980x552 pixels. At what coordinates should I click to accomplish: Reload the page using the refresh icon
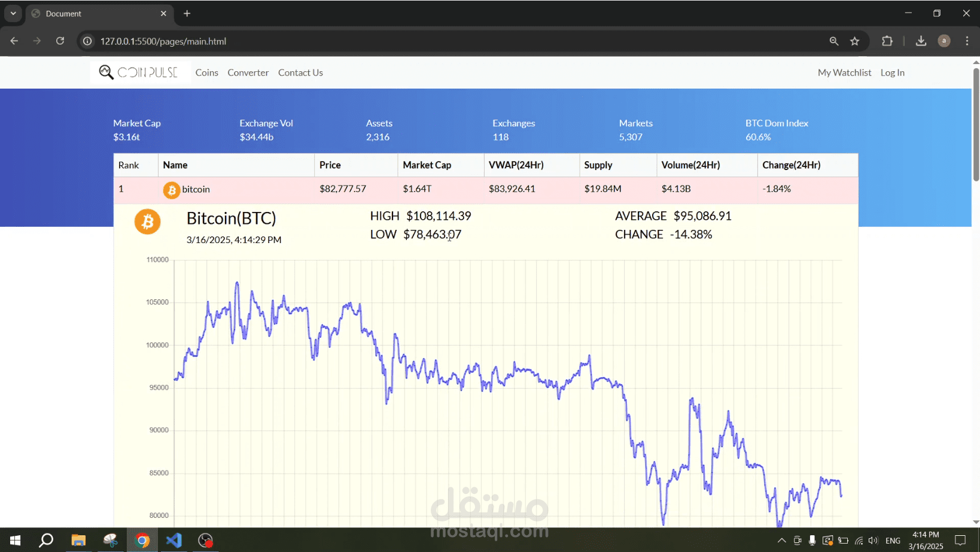[60, 41]
